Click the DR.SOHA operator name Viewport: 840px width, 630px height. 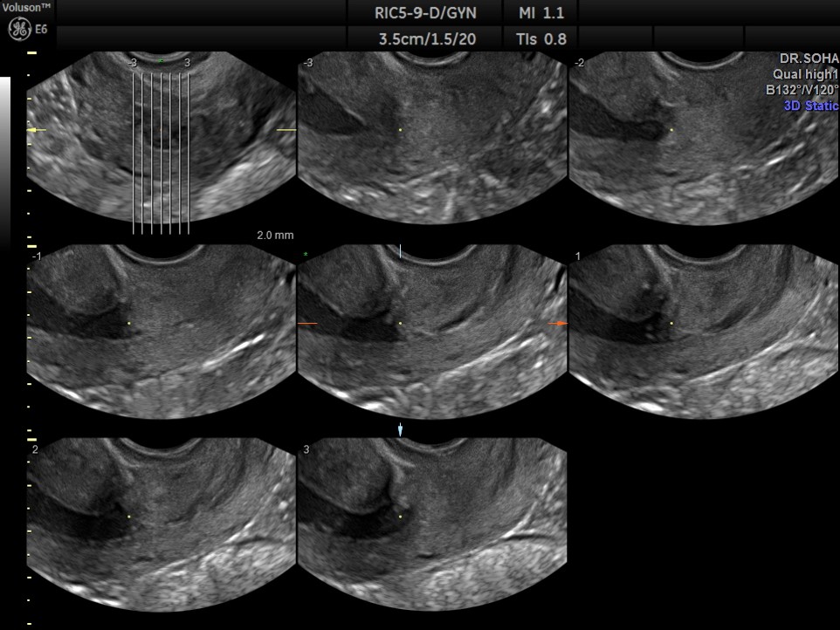[x=809, y=58]
